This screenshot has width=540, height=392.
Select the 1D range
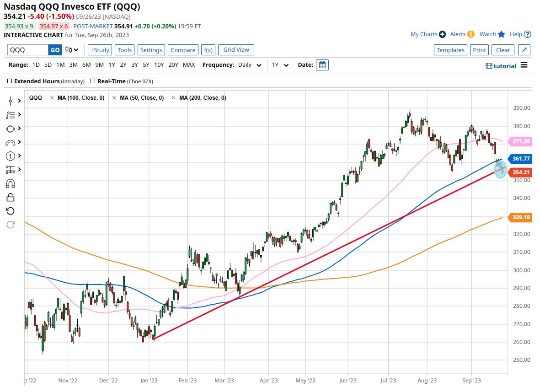click(x=36, y=65)
